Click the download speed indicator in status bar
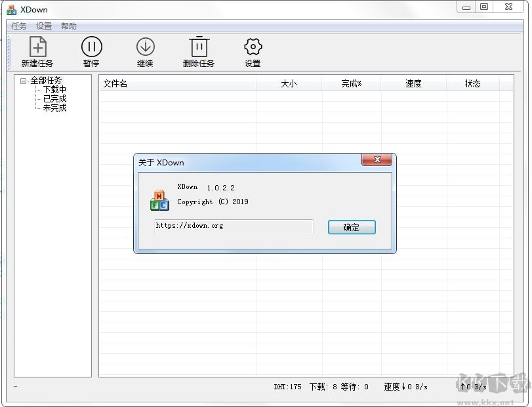Image resolution: width=532 pixels, height=407 pixels. pos(407,387)
